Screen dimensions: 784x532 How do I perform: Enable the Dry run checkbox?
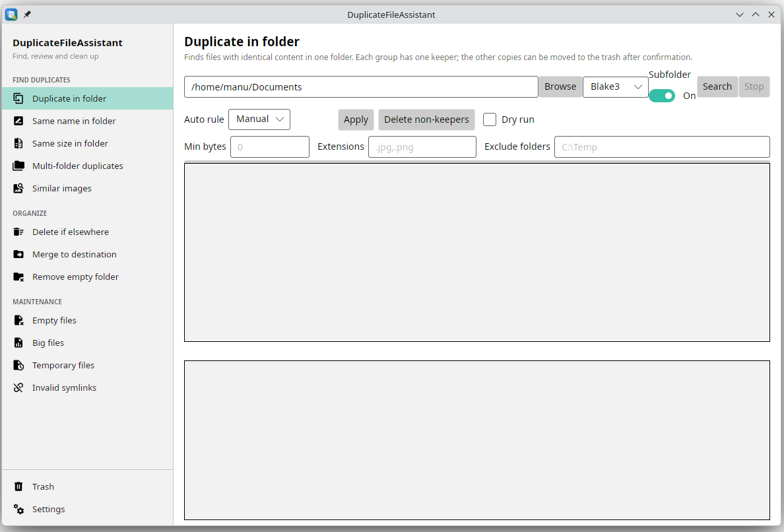[x=490, y=119]
